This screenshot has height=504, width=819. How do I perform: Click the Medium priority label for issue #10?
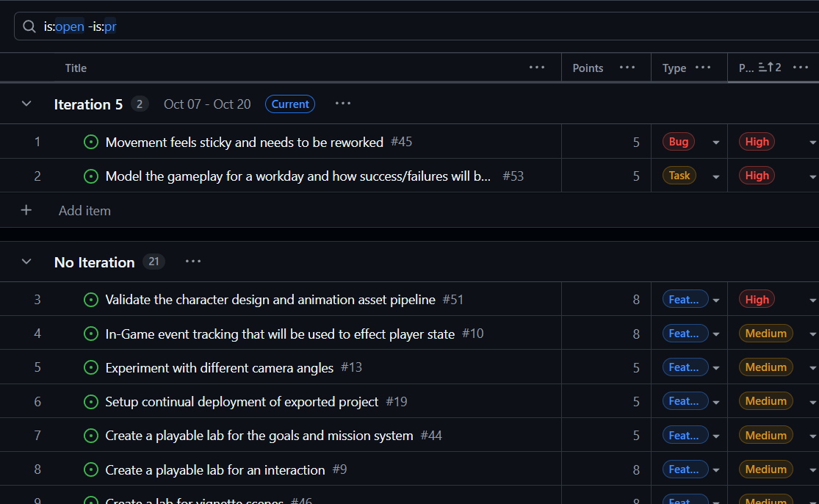(765, 334)
